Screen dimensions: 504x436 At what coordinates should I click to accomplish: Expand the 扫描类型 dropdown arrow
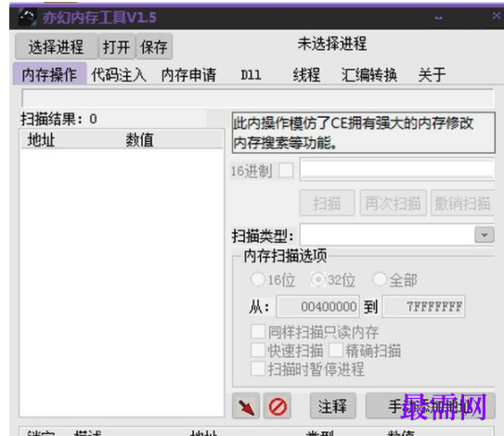485,235
